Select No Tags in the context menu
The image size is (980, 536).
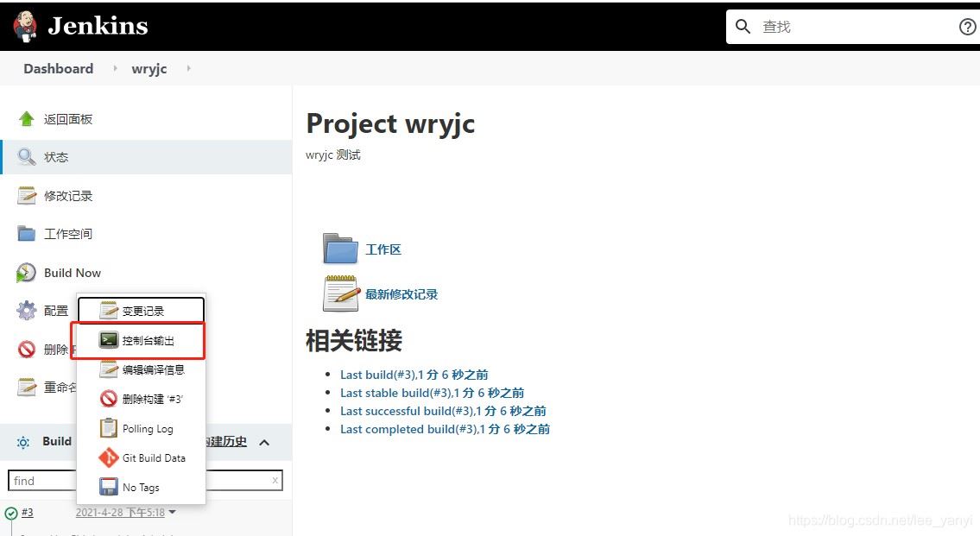[x=142, y=487]
